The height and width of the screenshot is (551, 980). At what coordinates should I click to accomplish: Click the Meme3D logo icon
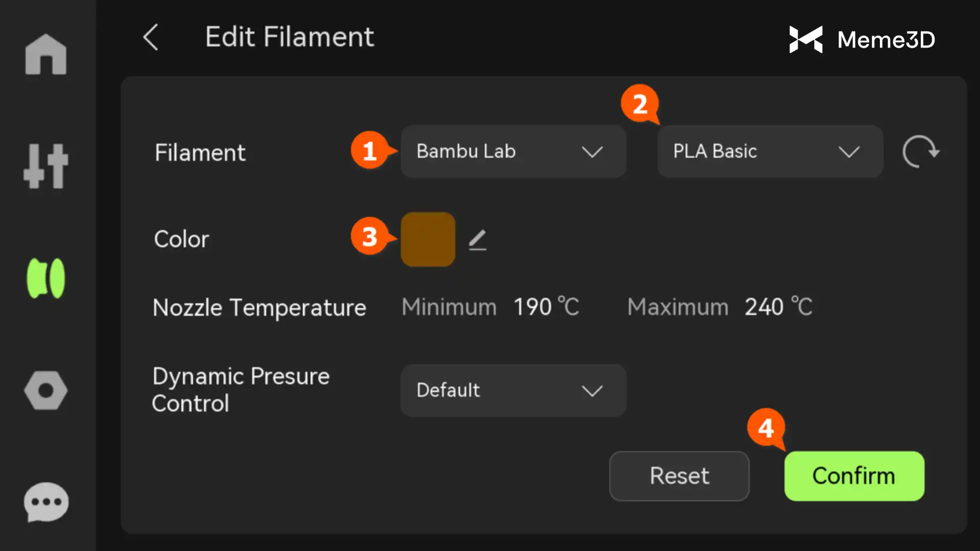pyautogui.click(x=806, y=39)
